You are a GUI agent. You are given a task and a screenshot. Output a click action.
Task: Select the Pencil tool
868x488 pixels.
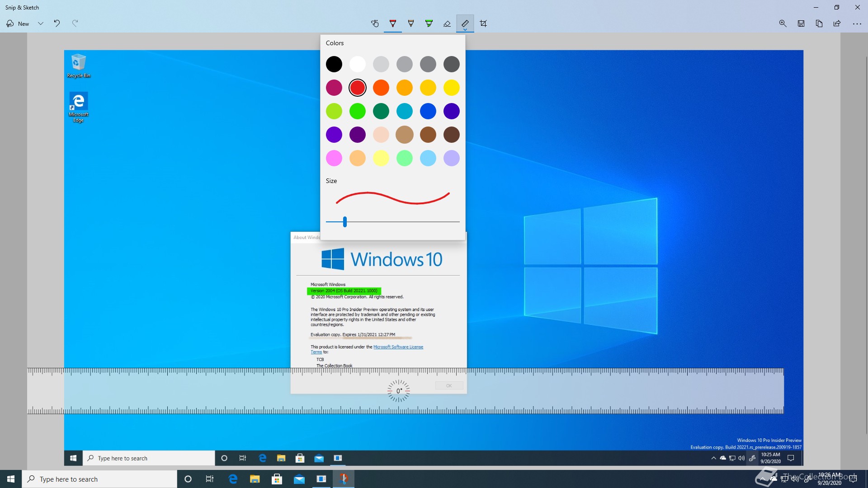(411, 23)
